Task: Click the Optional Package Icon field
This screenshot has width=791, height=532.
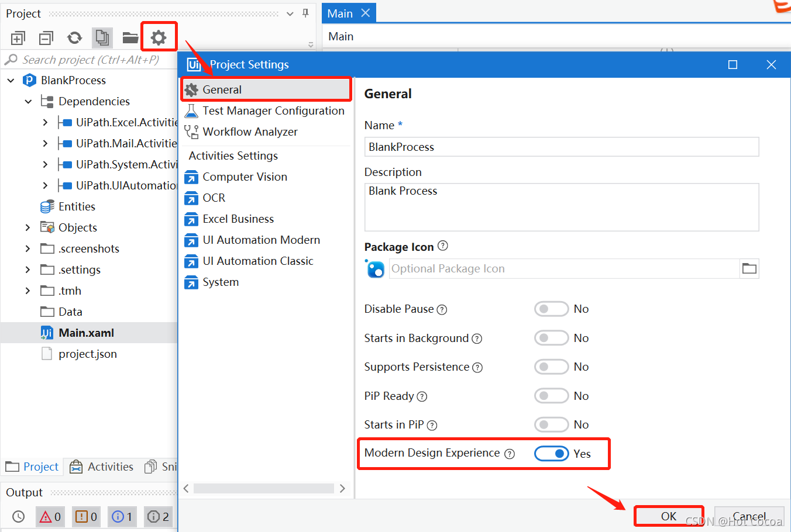Action: (564, 268)
